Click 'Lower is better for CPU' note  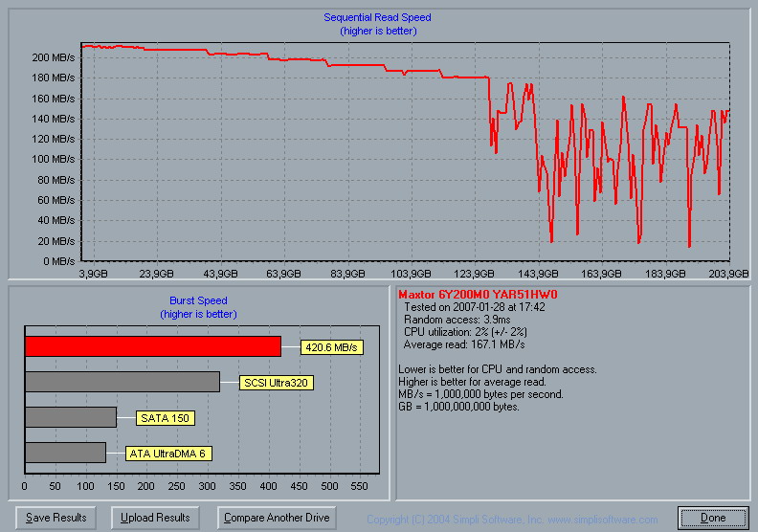pyautogui.click(x=498, y=369)
